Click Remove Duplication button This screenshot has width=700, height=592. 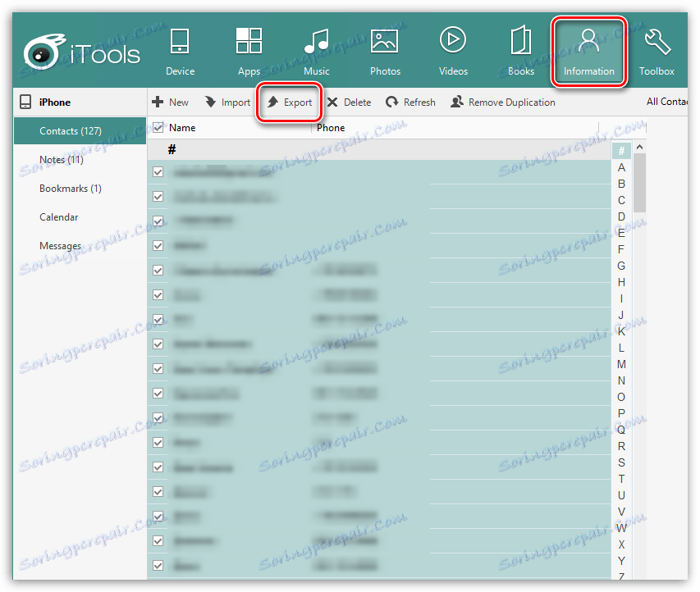coord(503,102)
